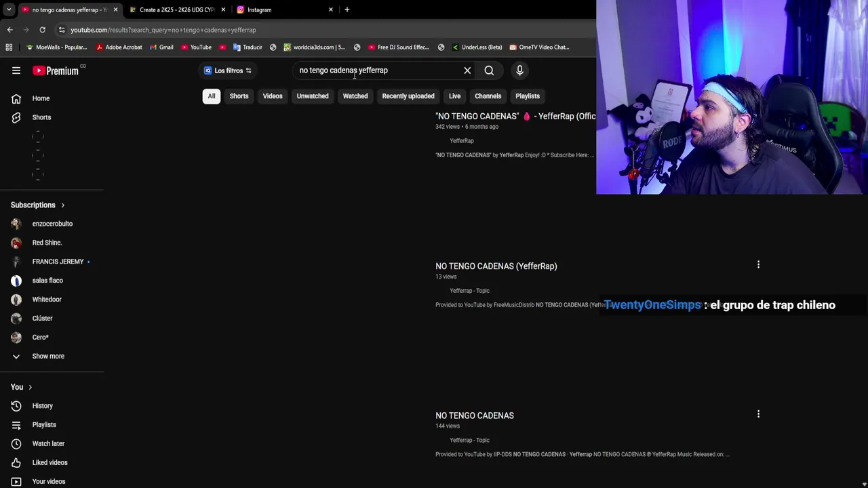Open enzocerobulto channel subscription

pyautogui.click(x=52, y=224)
